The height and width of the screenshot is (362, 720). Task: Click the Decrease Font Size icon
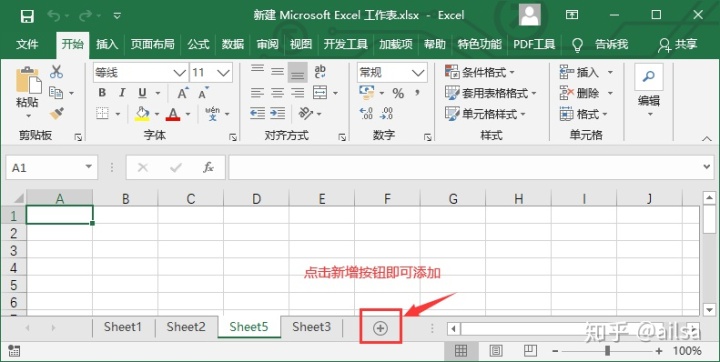coord(203,93)
